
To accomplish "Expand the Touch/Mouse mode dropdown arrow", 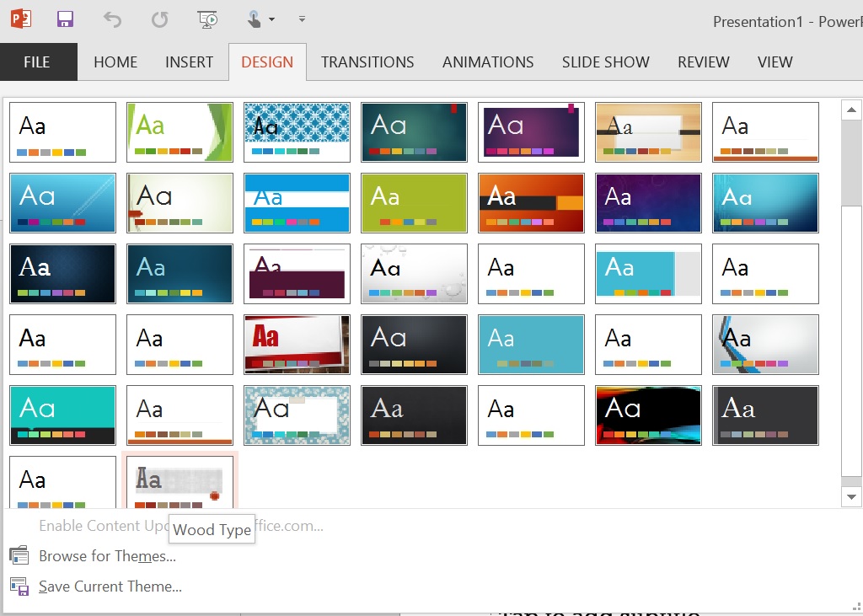I will (x=272, y=19).
